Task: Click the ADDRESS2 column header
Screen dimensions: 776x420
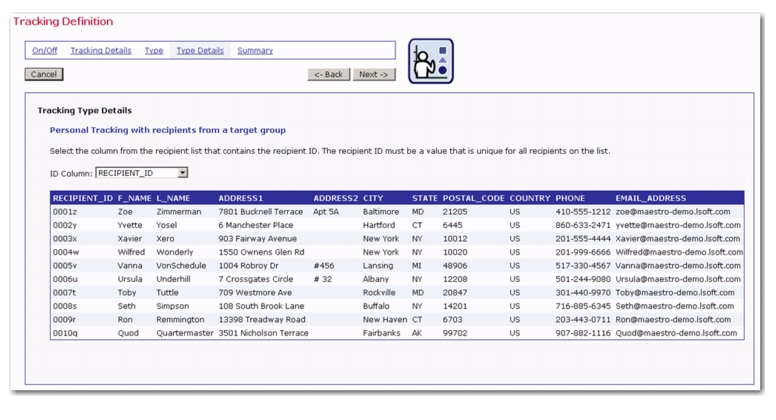Action: tap(336, 198)
